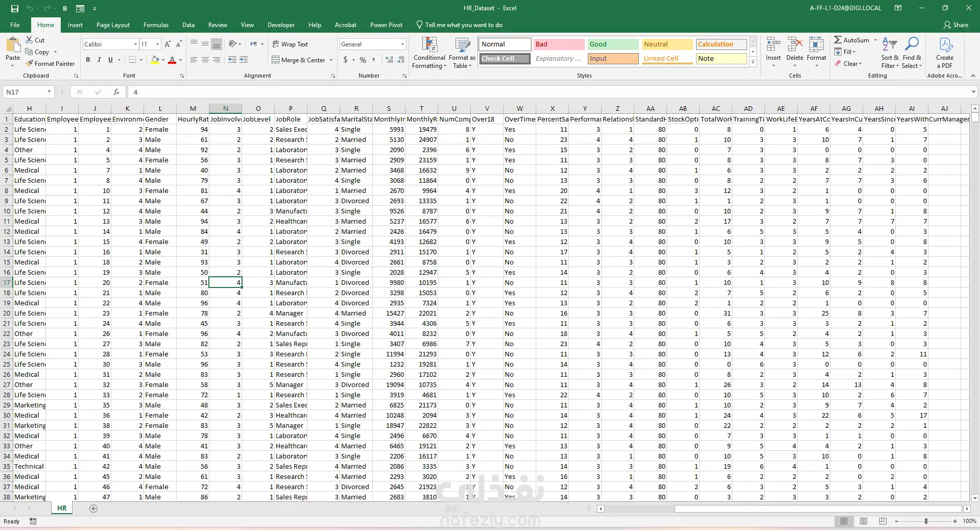Viewport: 980px width, 530px height.
Task: Click the fill color bucket swatch
Action: [155, 60]
